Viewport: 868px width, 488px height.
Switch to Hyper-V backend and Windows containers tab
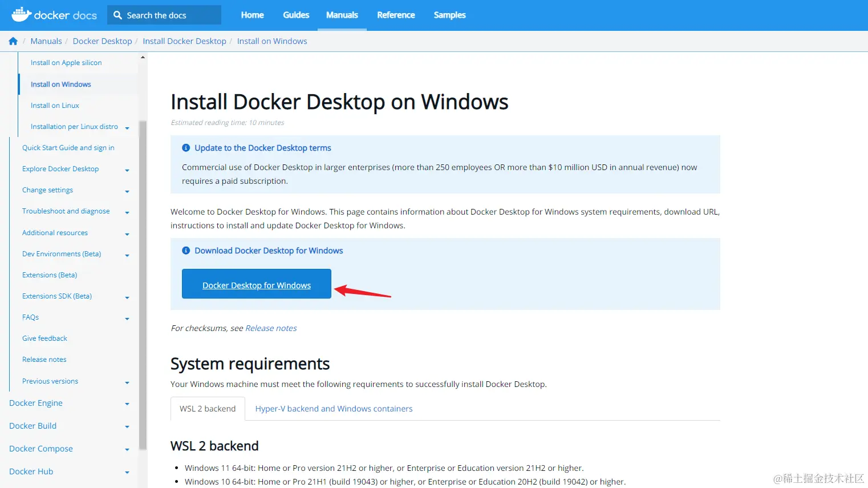coord(334,409)
